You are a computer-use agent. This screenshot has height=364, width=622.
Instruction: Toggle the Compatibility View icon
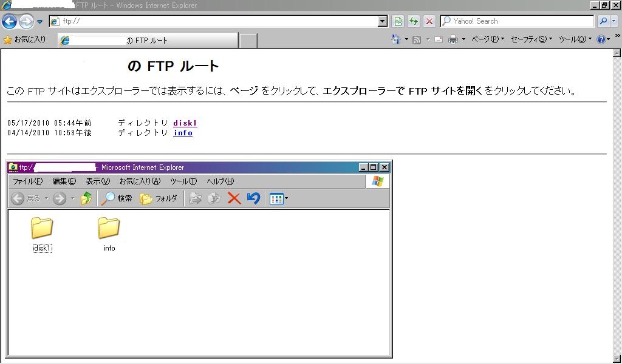click(398, 21)
